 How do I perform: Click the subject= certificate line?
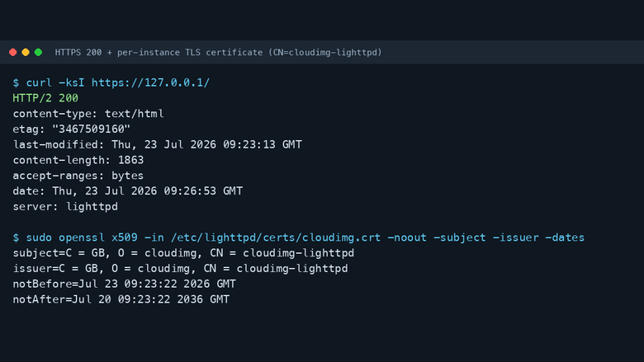pos(183,253)
